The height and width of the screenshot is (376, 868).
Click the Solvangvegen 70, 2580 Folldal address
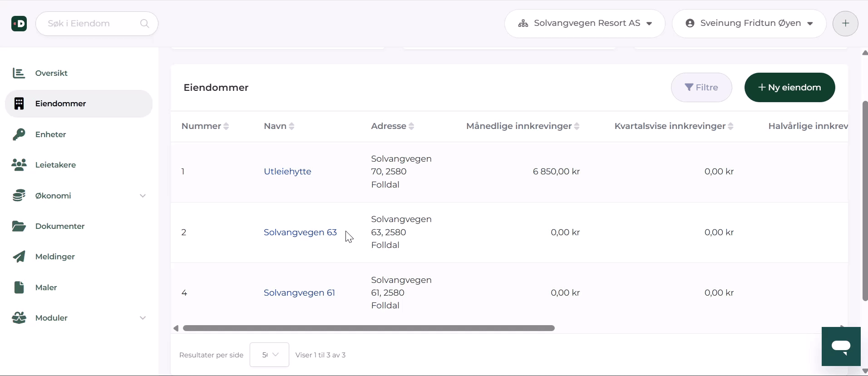pos(401,172)
